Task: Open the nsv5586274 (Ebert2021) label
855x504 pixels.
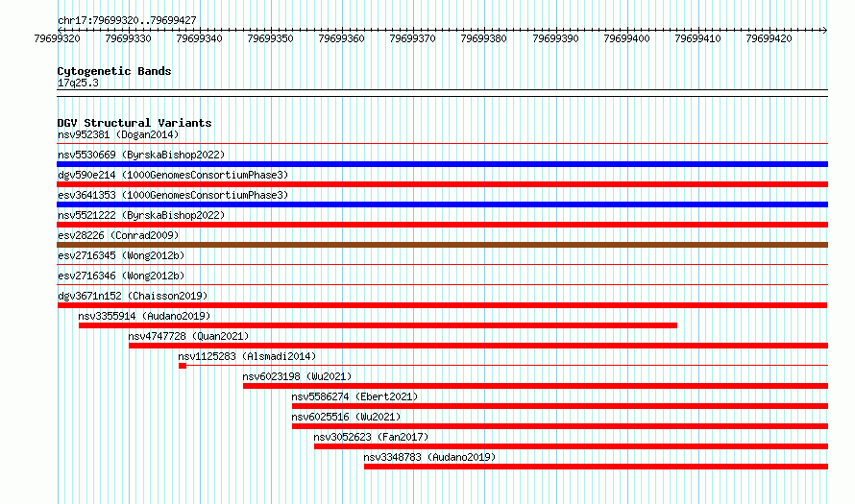Action: click(x=354, y=396)
